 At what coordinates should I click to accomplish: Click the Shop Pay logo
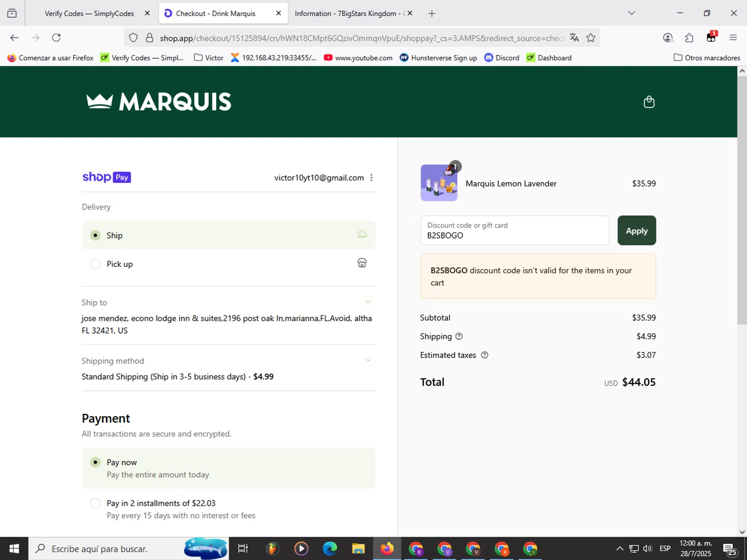[x=107, y=177]
